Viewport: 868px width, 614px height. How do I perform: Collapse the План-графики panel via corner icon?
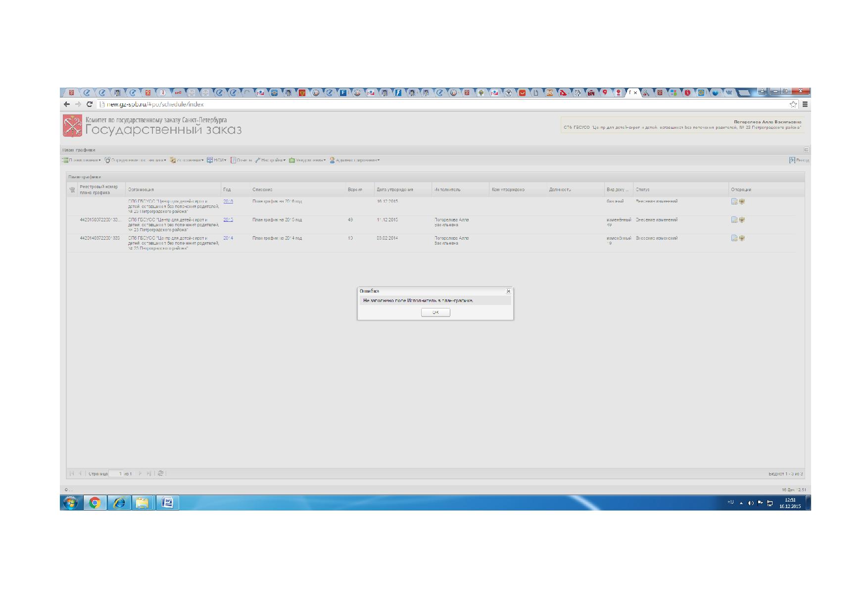806,150
